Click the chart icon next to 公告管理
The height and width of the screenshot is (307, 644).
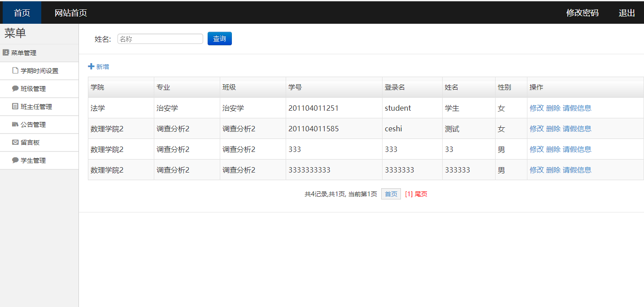15,125
